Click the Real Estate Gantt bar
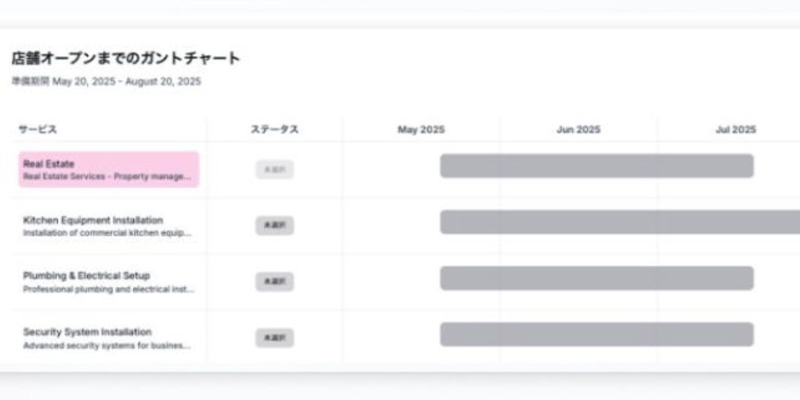Screen dimensions: 800x400 pos(596,166)
